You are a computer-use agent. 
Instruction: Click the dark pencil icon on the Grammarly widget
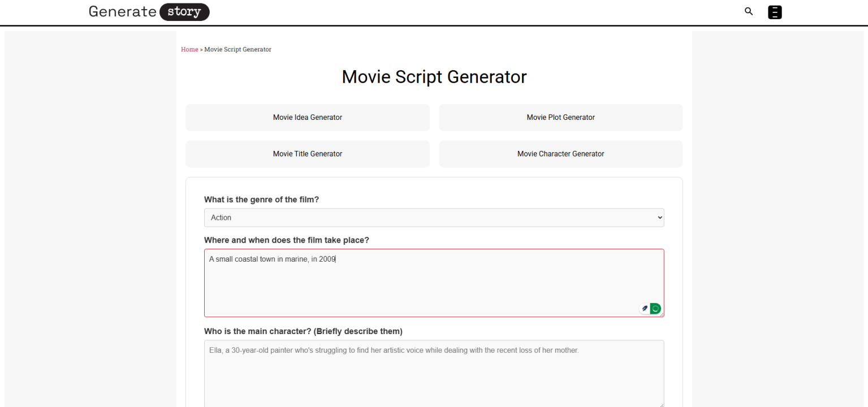[x=644, y=308]
